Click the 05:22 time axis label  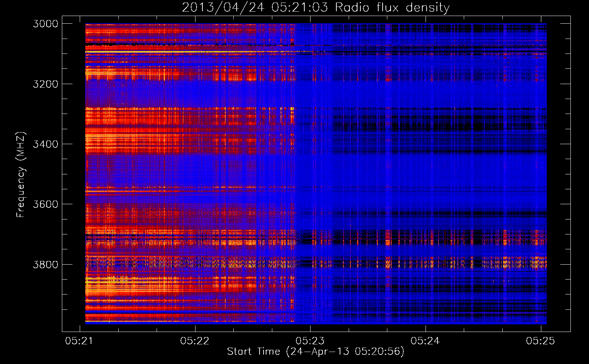point(195,341)
